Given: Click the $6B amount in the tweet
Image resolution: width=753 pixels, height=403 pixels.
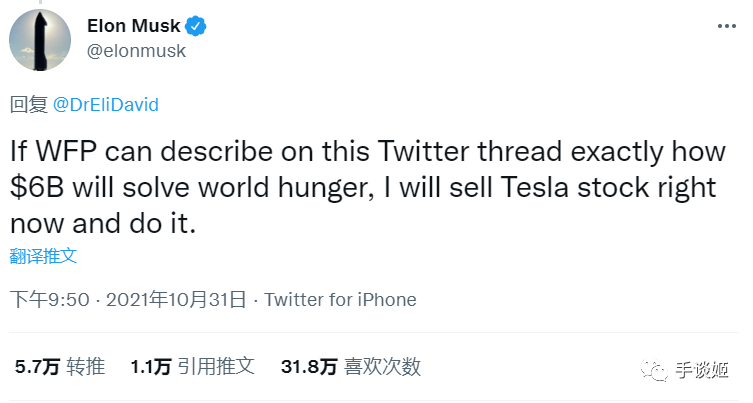Looking at the screenshot, I should coord(36,187).
